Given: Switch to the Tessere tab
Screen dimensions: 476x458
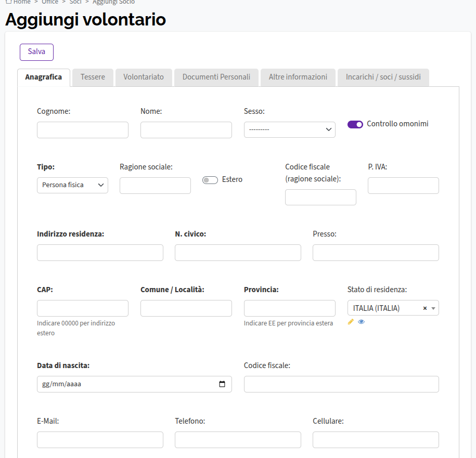Looking at the screenshot, I should pos(93,77).
